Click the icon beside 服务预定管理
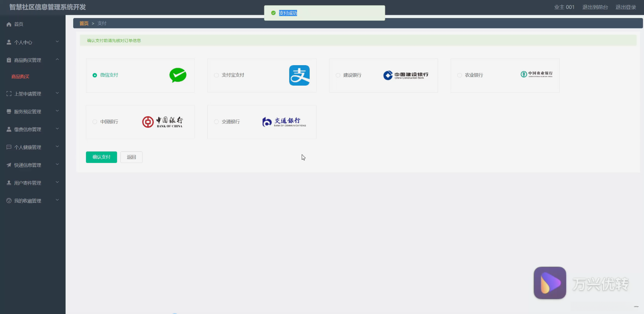This screenshot has height=314, width=644. pyautogui.click(x=9, y=112)
